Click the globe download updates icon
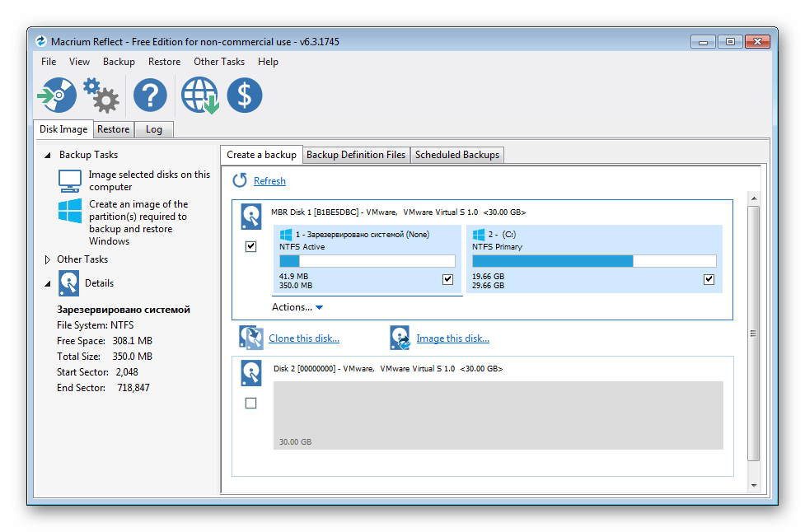The width and height of the screenshot is (805, 532). pyautogui.click(x=199, y=96)
